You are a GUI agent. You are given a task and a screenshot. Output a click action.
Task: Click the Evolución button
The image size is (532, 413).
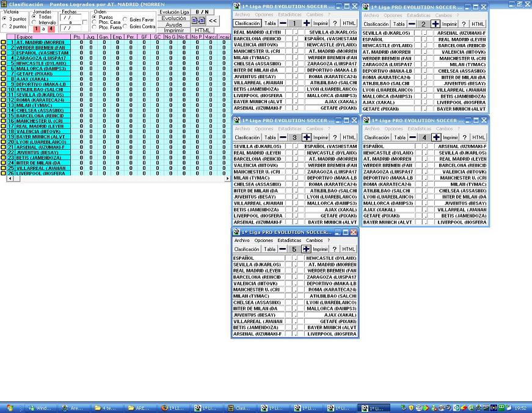(x=173, y=18)
